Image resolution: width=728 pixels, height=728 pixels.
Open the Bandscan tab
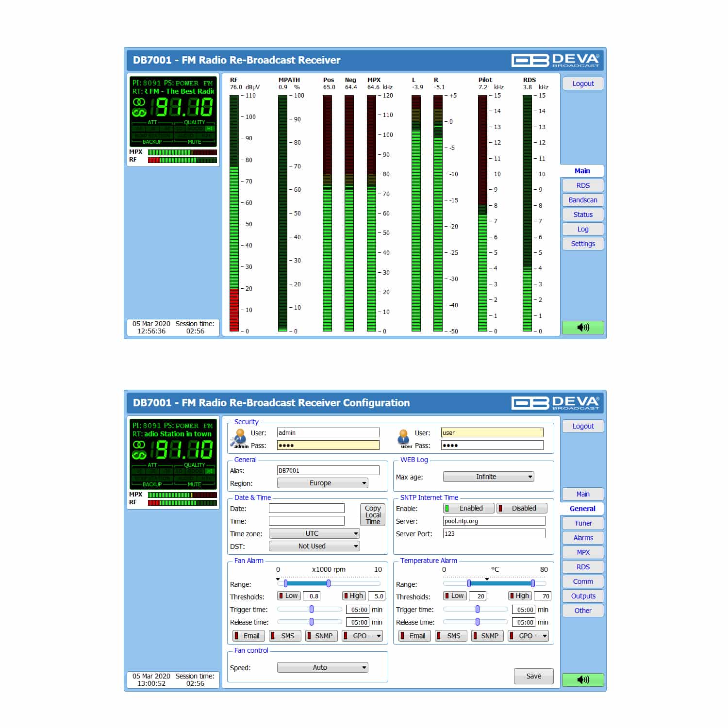pyautogui.click(x=583, y=200)
